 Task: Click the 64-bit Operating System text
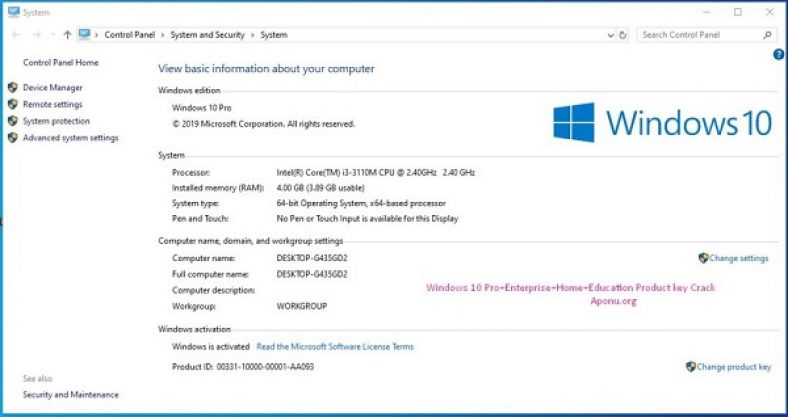(361, 203)
